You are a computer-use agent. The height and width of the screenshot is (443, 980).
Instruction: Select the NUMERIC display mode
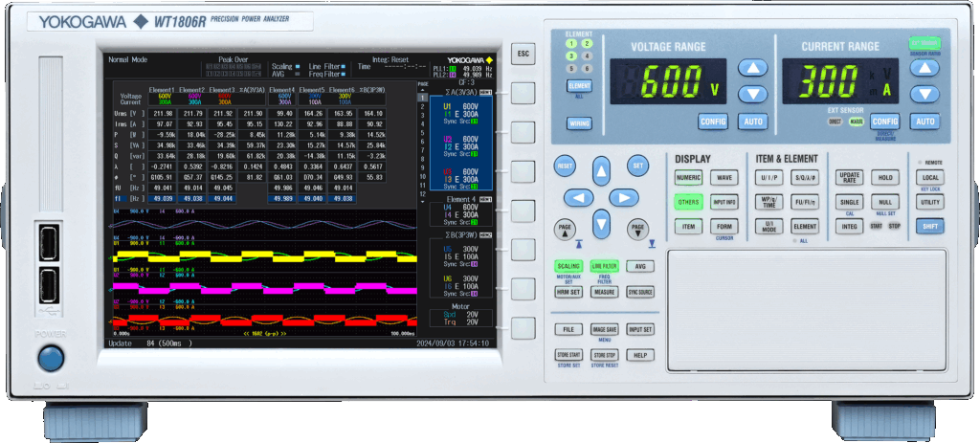(x=689, y=178)
